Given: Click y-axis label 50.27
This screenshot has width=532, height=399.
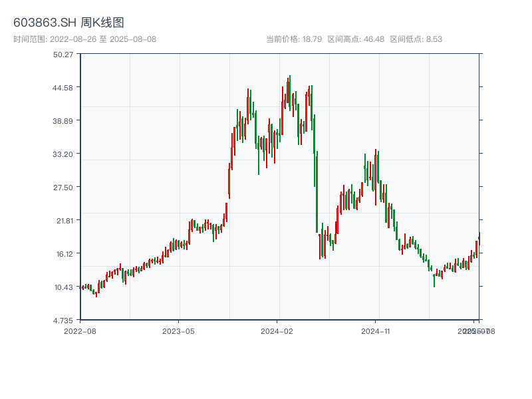Looking at the screenshot, I should pyautogui.click(x=63, y=55).
